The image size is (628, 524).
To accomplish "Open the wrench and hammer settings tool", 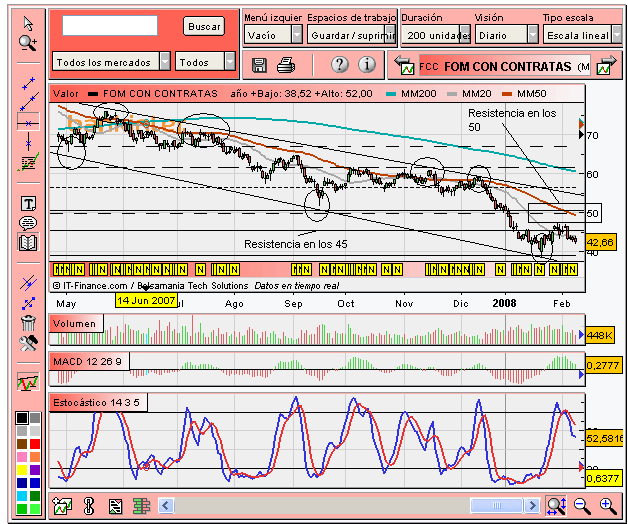I will [x=28, y=343].
